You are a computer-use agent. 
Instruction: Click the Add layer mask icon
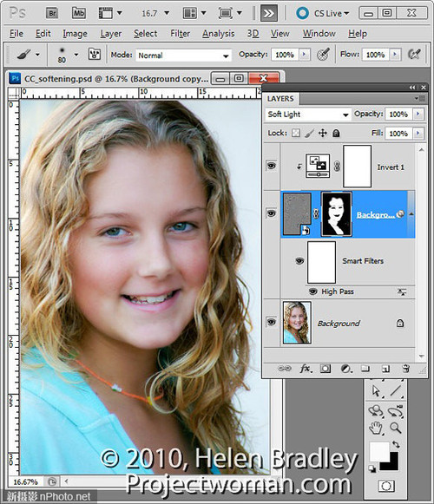(x=325, y=369)
